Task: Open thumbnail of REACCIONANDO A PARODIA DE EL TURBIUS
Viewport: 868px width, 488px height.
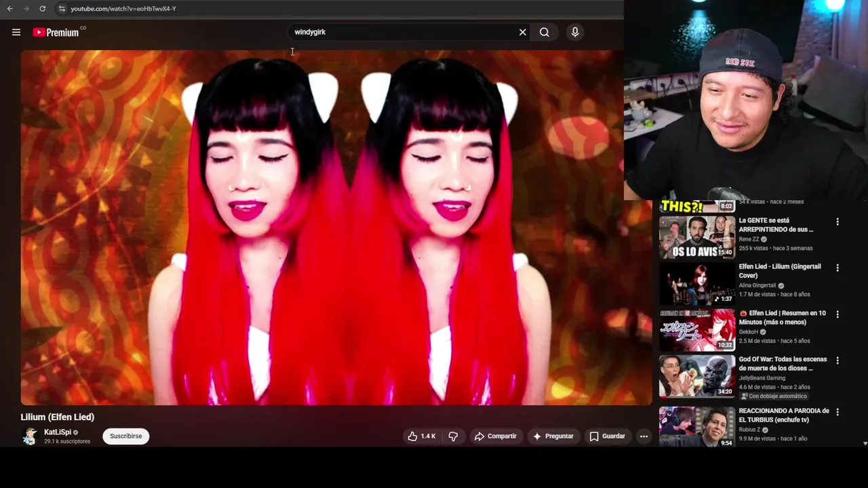Action: pos(697,427)
